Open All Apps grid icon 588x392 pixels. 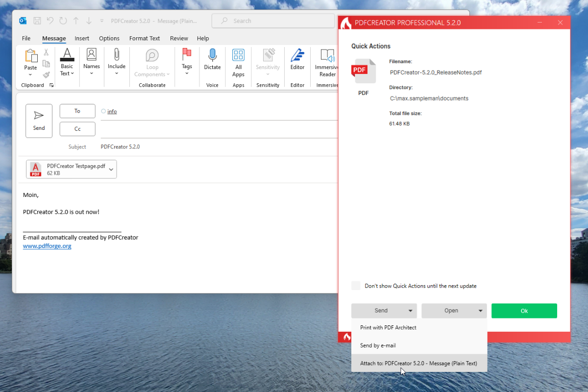[x=239, y=55]
